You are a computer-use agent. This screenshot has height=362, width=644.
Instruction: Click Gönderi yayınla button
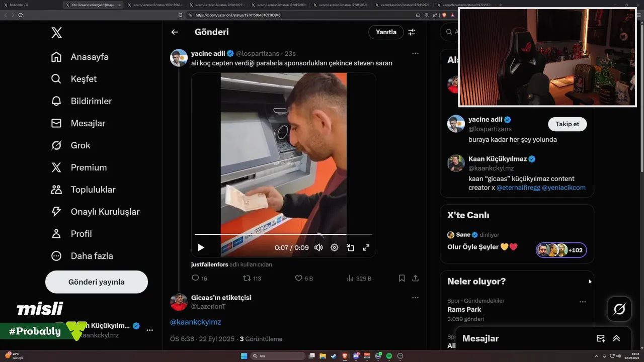point(97,282)
